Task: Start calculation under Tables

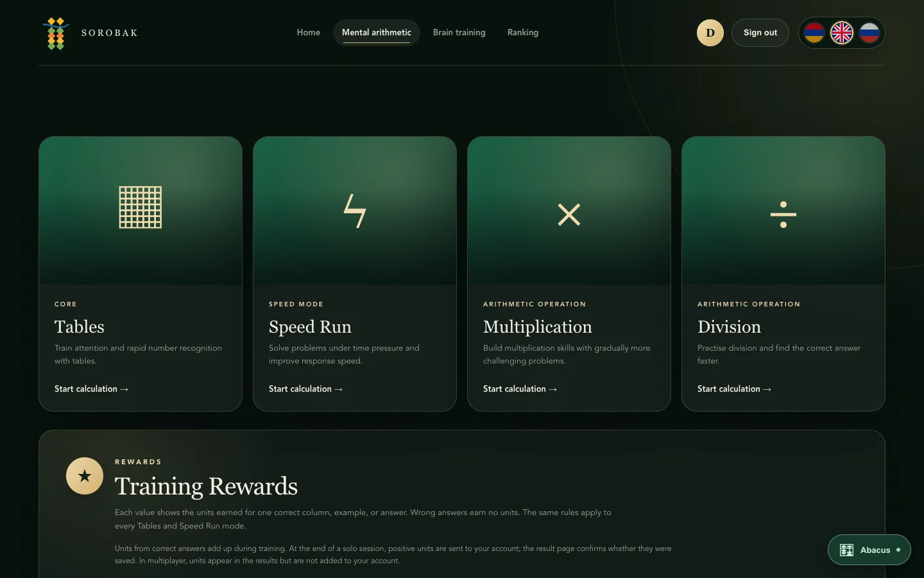Action: [91, 389]
